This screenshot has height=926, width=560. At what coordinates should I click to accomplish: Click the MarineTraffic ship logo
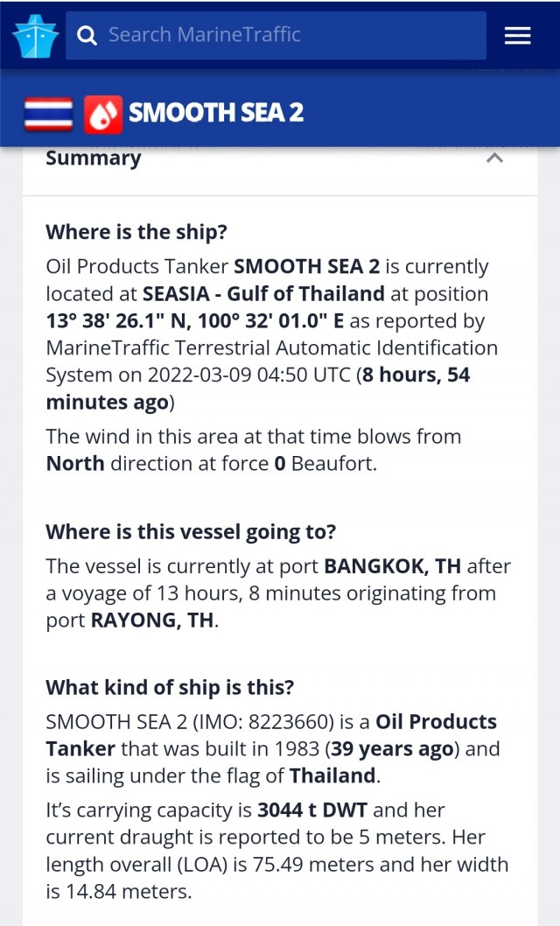35,35
